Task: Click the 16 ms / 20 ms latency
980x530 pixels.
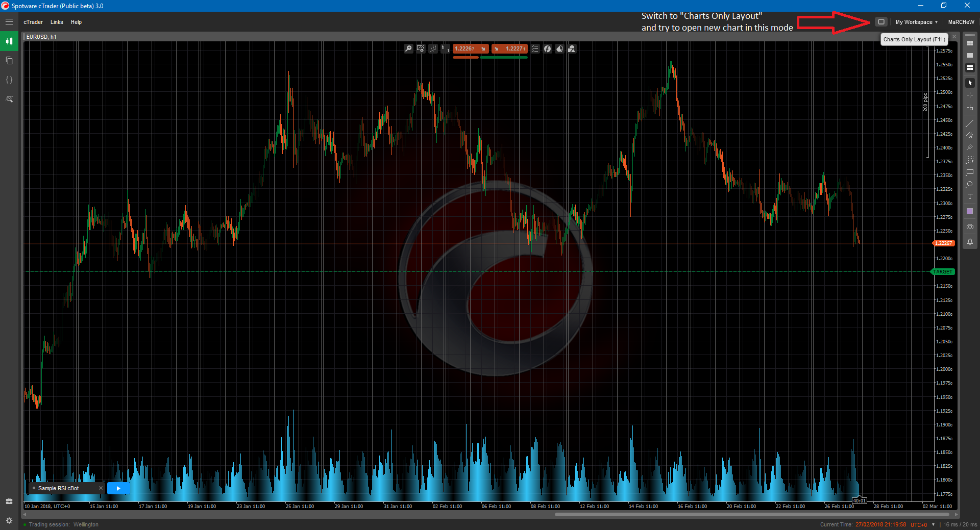Action: coord(960,524)
